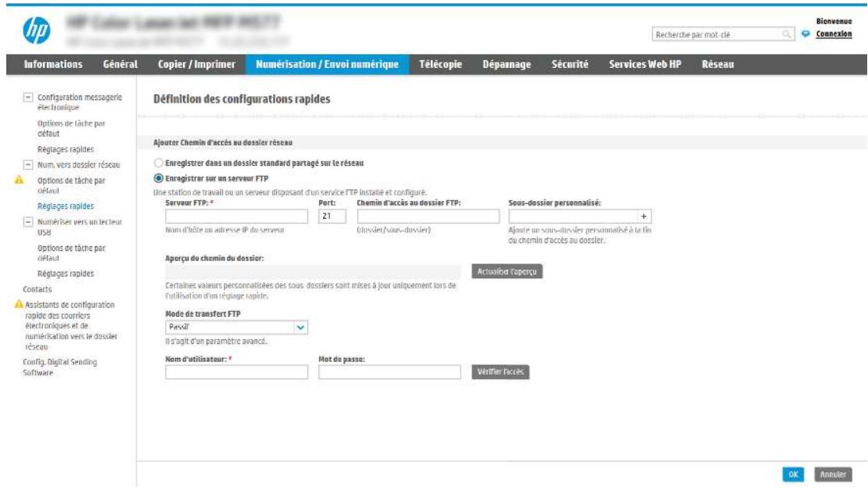Click the Port field
Image resolution: width=868 pixels, height=491 pixels.
coord(332,217)
